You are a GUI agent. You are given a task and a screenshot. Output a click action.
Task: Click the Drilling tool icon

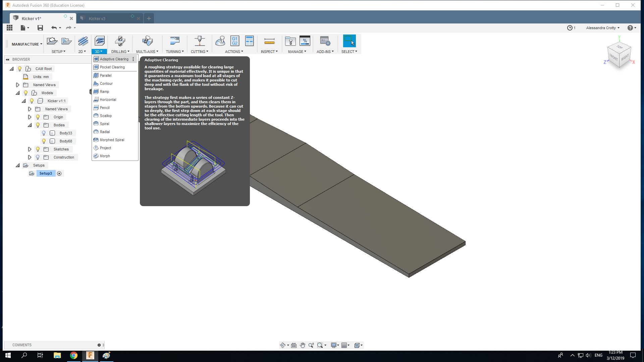click(120, 41)
